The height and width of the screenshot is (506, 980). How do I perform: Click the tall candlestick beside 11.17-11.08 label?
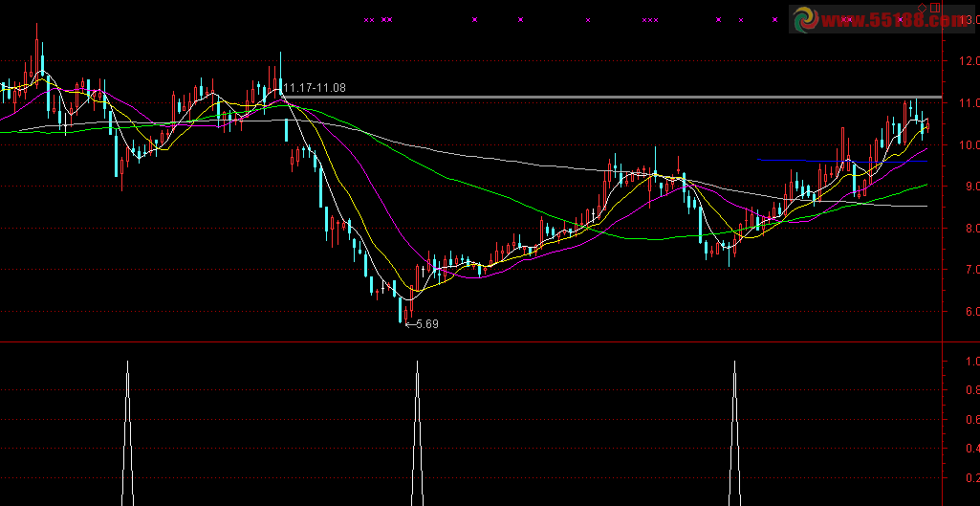[x=280, y=81]
